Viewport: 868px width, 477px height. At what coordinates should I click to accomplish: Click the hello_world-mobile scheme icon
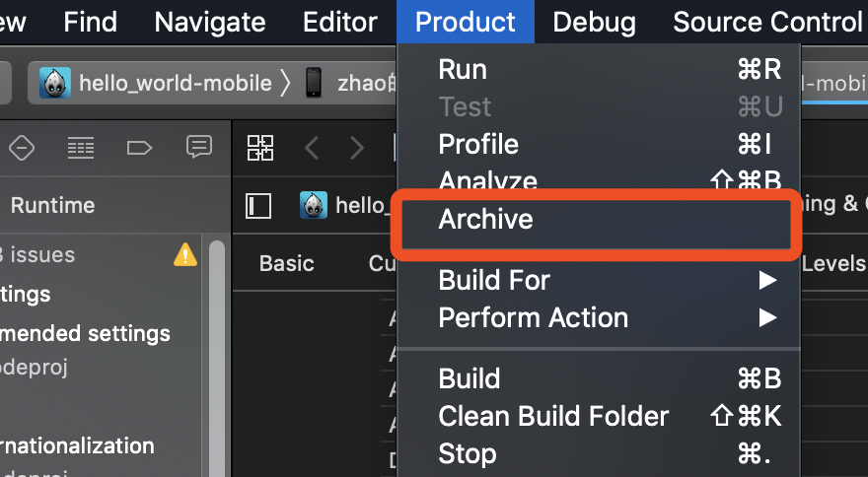pos(55,83)
